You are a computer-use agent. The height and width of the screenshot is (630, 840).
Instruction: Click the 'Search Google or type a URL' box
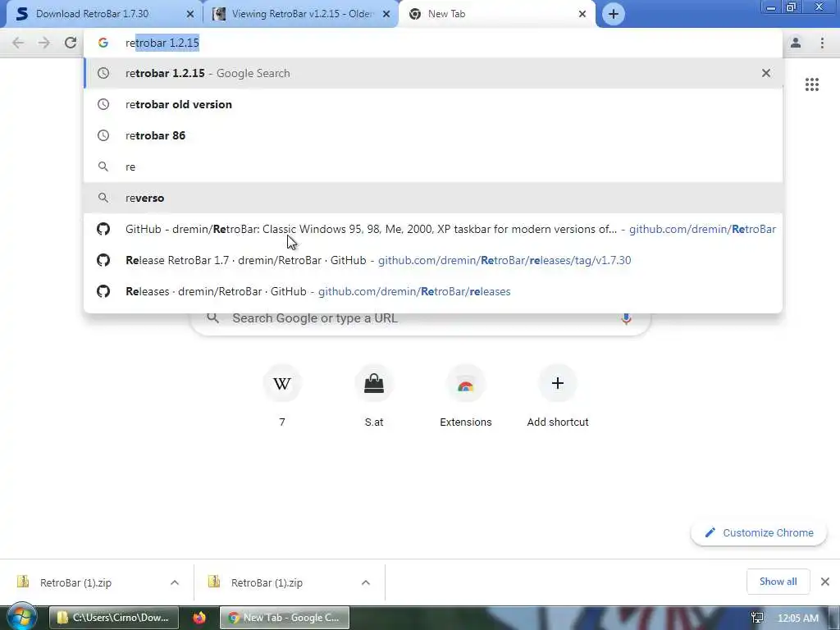[x=421, y=318]
